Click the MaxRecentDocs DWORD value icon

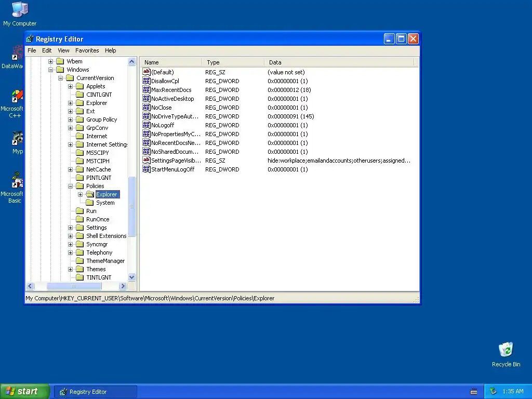pyautogui.click(x=146, y=89)
